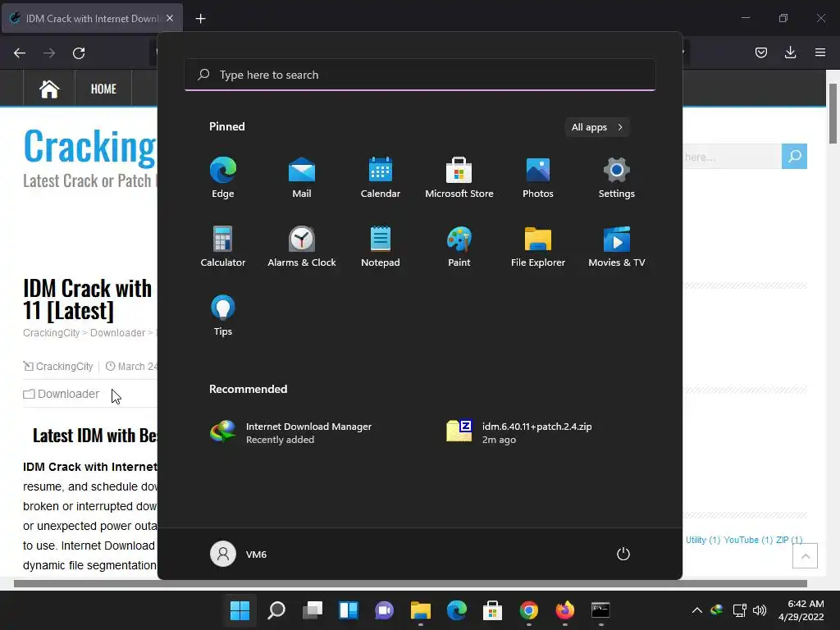Open Microsoft Store on the taskbar
The width and height of the screenshot is (840, 630).
tap(492, 610)
